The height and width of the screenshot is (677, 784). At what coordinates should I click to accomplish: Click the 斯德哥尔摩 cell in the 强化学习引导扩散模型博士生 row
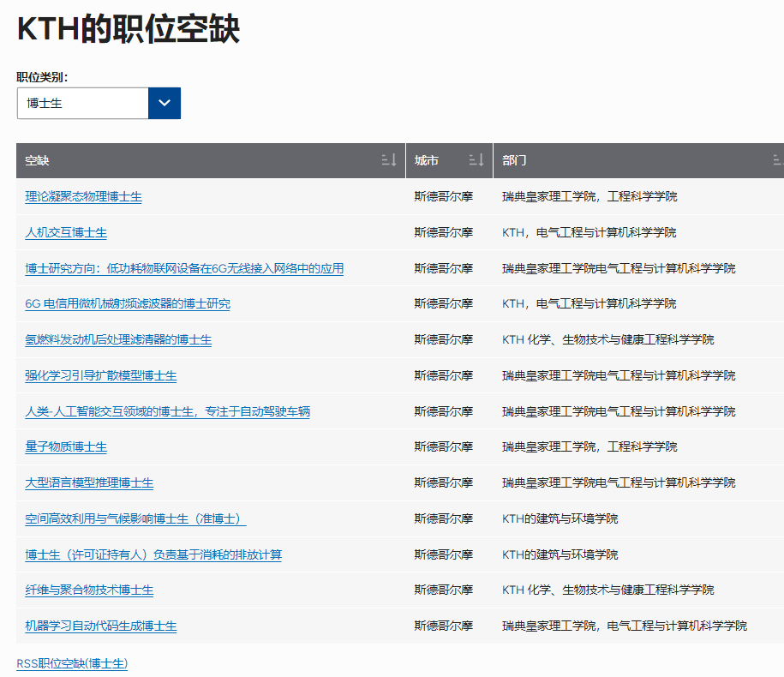444,375
